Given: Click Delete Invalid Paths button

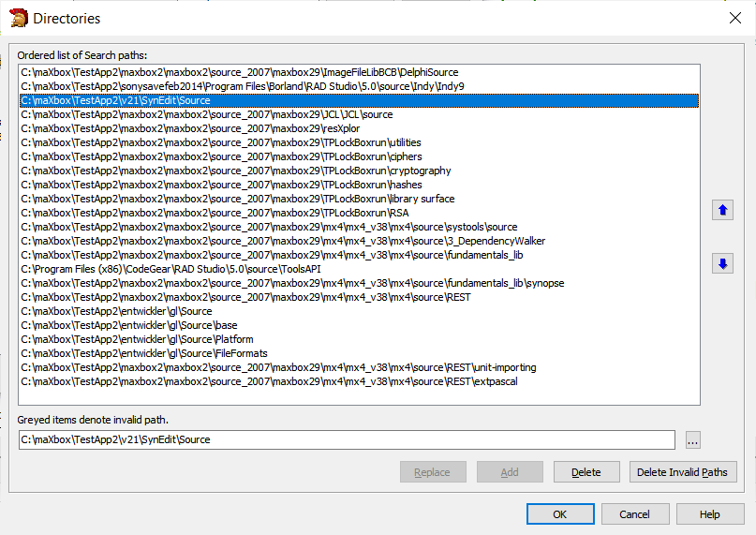Looking at the screenshot, I should [683, 472].
